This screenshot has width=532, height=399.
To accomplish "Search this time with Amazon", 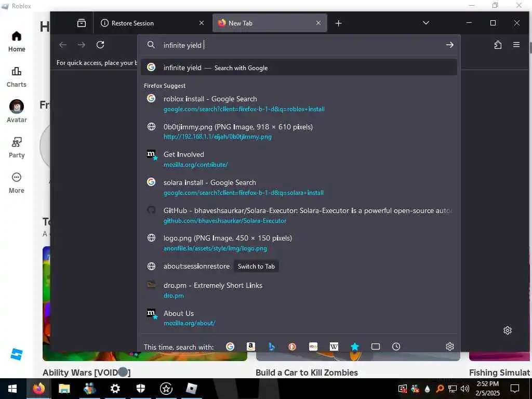I will [251, 347].
